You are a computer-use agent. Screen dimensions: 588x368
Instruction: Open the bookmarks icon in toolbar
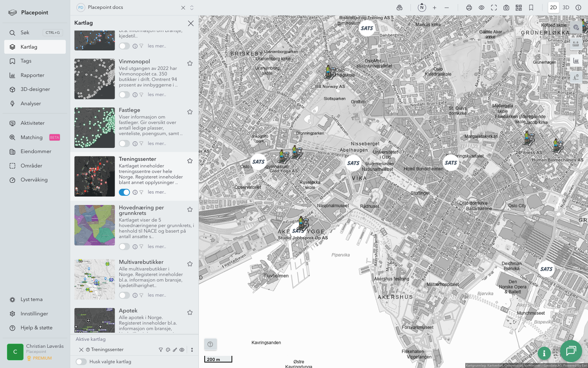pos(531,8)
